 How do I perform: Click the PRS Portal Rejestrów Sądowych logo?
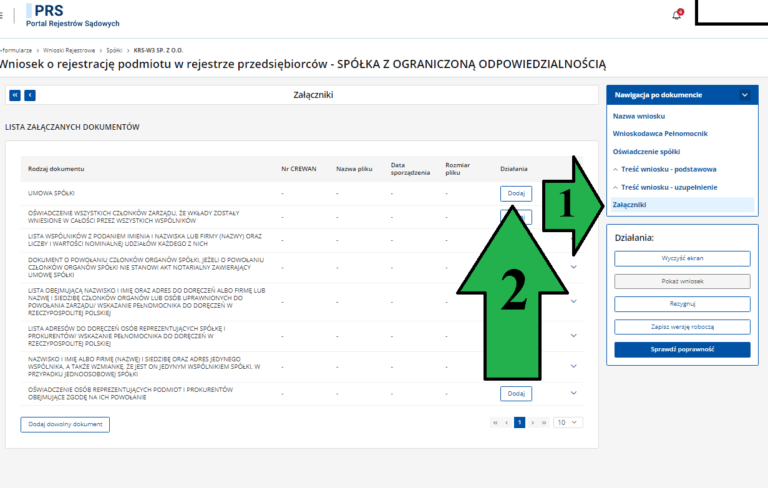tap(72, 16)
